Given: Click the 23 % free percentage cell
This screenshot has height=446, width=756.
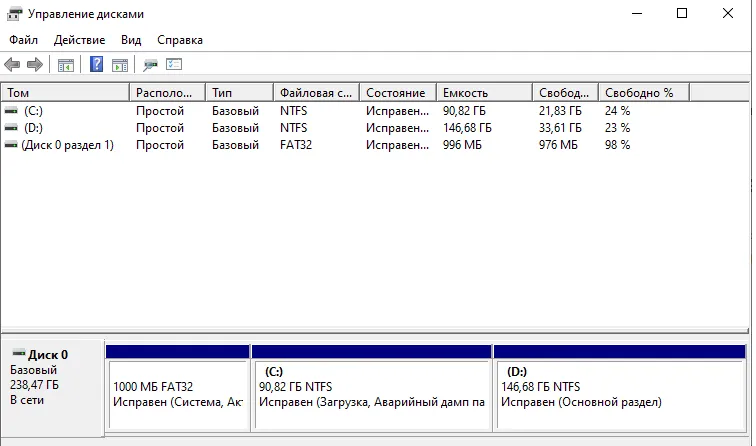Looking at the screenshot, I should click(x=618, y=128).
